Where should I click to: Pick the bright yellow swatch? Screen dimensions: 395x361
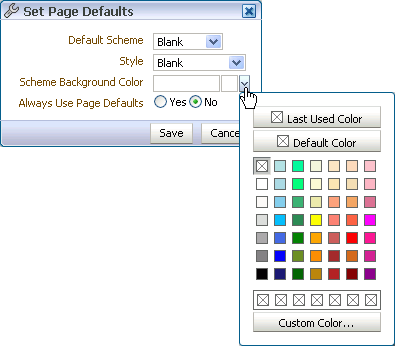click(x=316, y=220)
